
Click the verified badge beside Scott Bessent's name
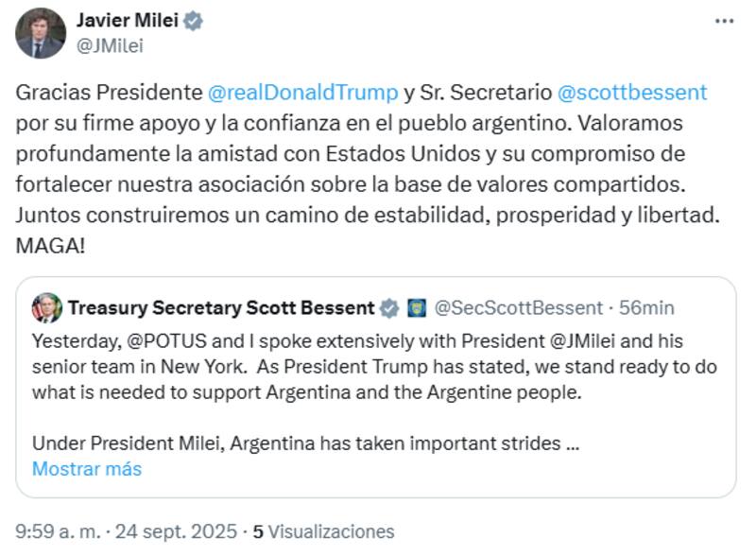pos(389,308)
